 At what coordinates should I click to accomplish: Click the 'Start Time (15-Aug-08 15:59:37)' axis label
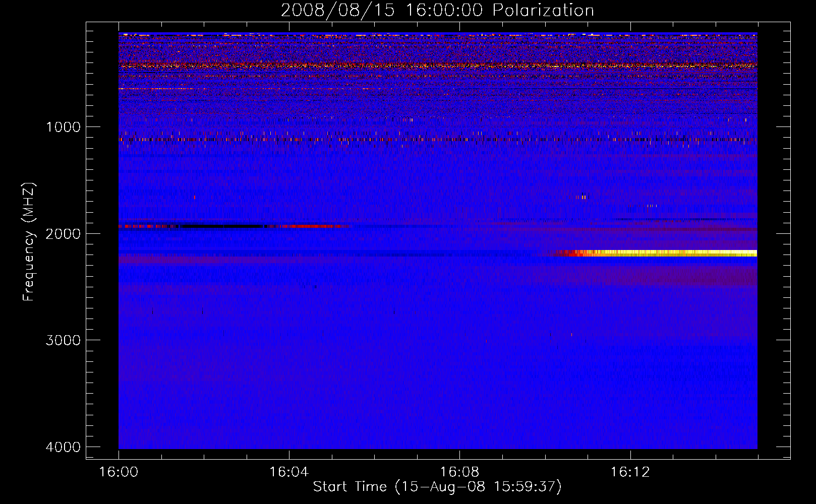[437, 486]
